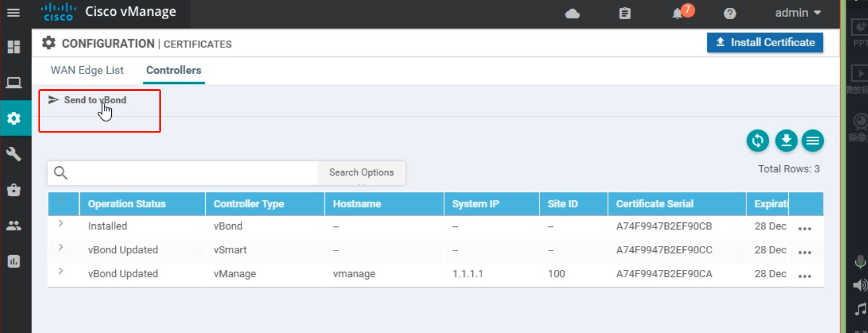Open the help question mark icon
868x333 pixels.
coord(730,14)
